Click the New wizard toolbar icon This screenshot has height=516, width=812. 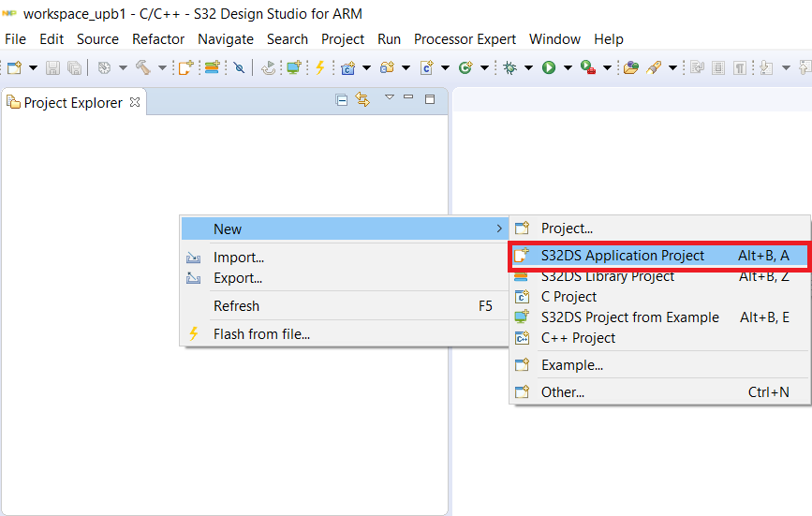tap(14, 67)
